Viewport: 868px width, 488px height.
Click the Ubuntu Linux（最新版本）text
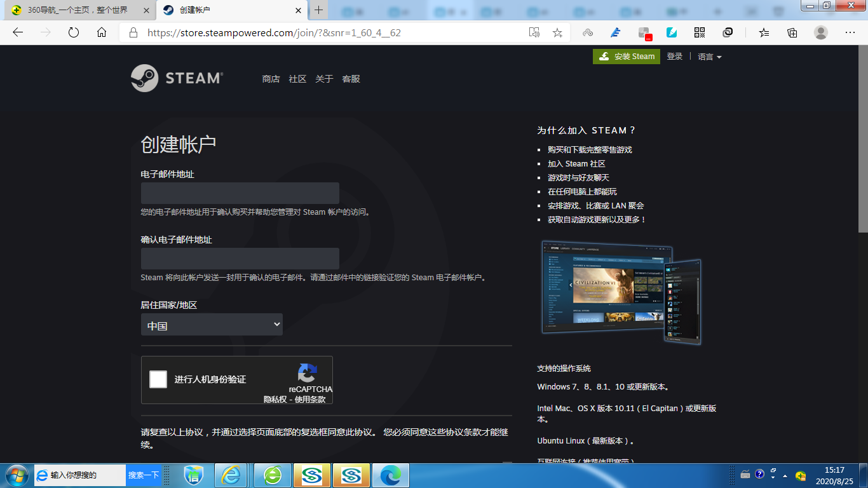click(x=586, y=441)
